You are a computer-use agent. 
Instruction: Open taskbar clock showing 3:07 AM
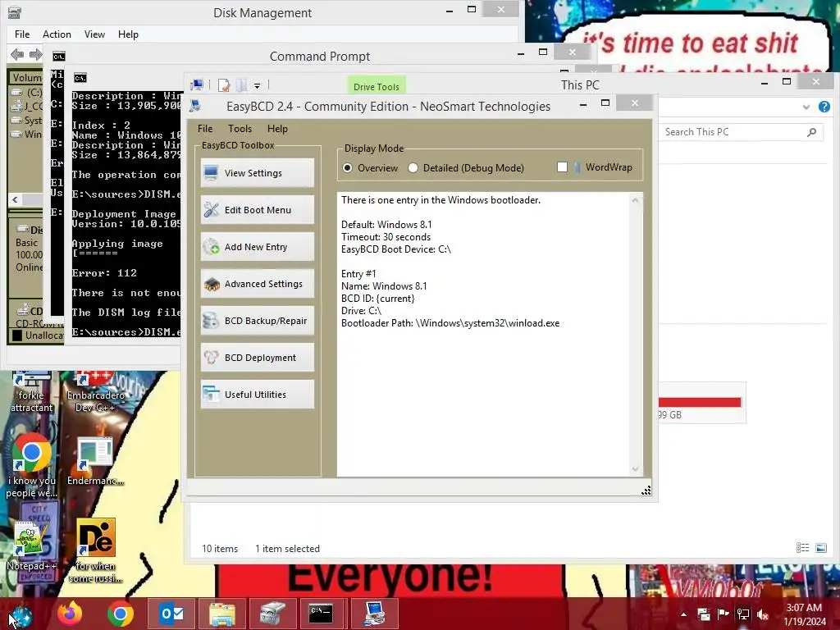tap(804, 614)
